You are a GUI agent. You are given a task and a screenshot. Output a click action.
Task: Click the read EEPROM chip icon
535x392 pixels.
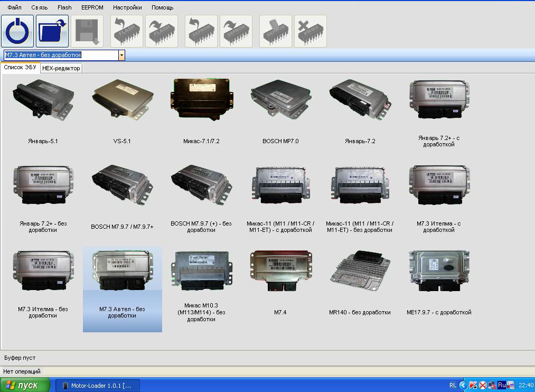[x=201, y=31]
